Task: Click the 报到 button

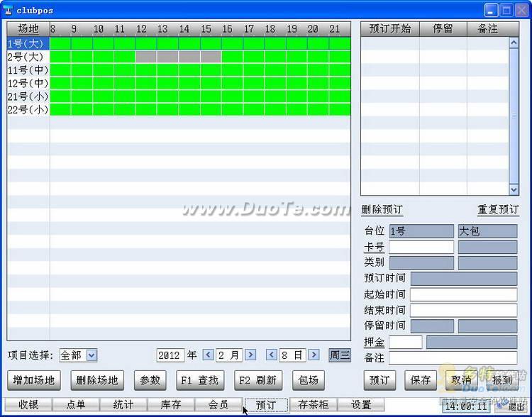Action: tap(502, 380)
